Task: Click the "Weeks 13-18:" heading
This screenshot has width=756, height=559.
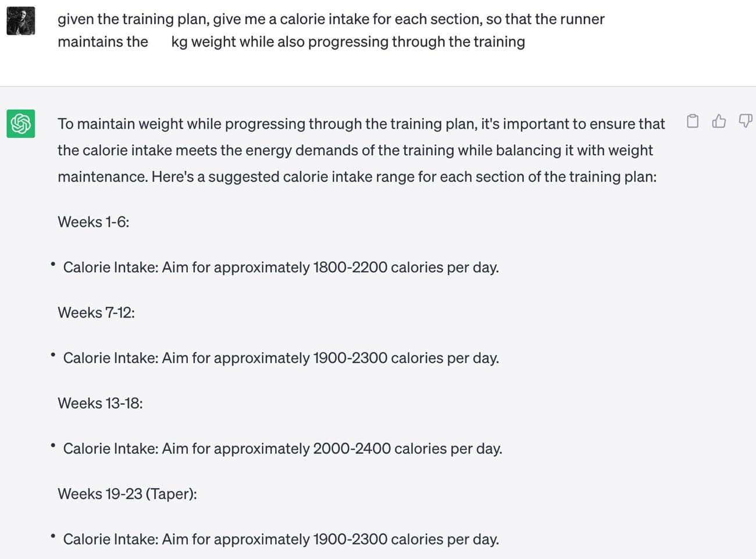Action: pyautogui.click(x=100, y=403)
